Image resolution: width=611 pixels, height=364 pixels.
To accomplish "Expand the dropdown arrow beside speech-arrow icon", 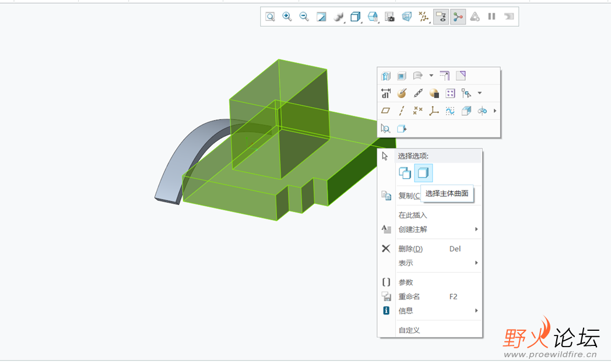I will coord(431,76).
